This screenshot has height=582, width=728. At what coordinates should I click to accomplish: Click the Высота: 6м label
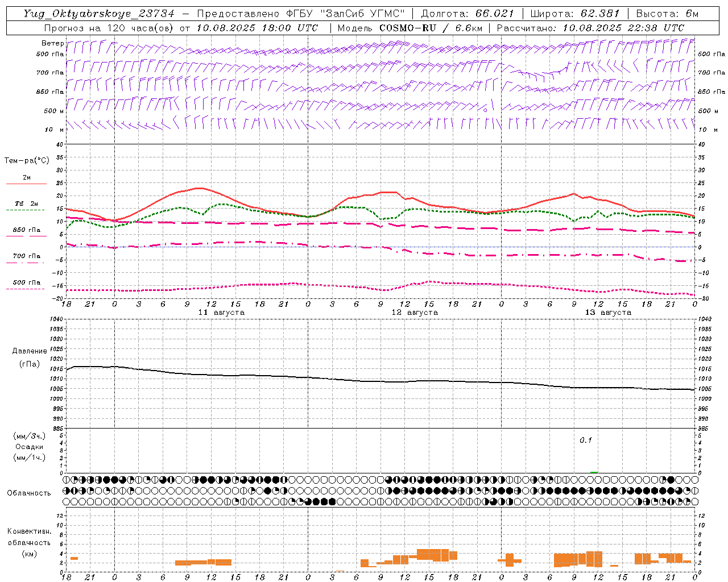pos(667,14)
